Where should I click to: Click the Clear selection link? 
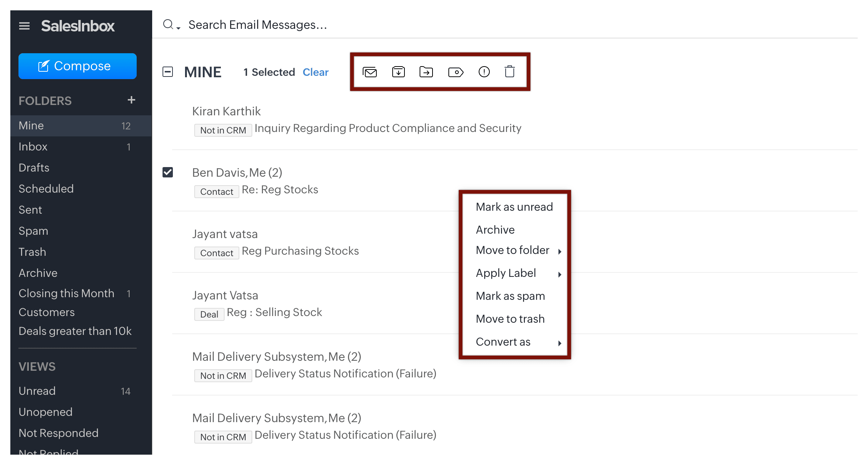(x=315, y=72)
